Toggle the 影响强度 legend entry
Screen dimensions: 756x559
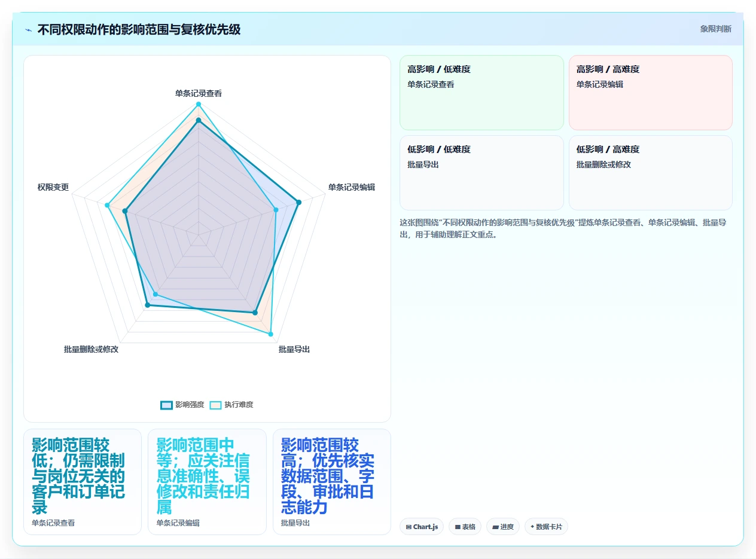(x=182, y=405)
